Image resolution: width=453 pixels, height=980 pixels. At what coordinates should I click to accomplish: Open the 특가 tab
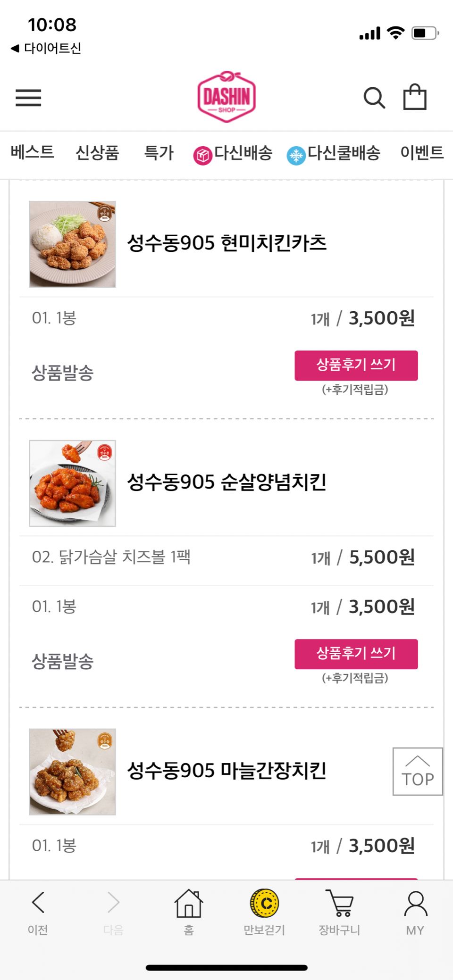tap(159, 153)
